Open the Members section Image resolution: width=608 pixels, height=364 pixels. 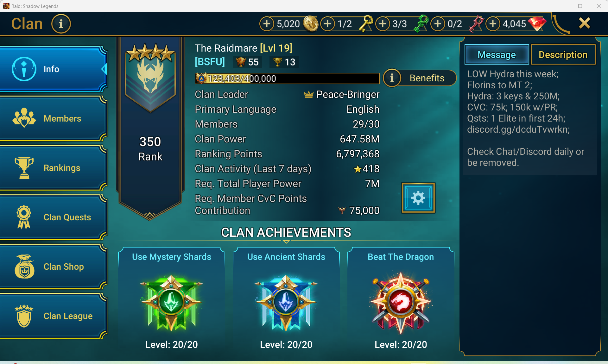53,118
